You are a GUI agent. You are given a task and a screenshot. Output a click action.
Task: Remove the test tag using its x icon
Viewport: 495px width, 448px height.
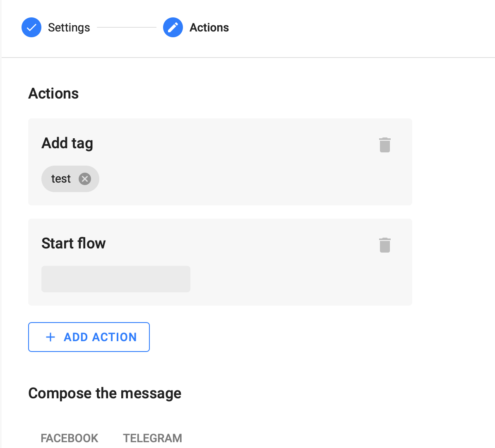click(x=85, y=179)
